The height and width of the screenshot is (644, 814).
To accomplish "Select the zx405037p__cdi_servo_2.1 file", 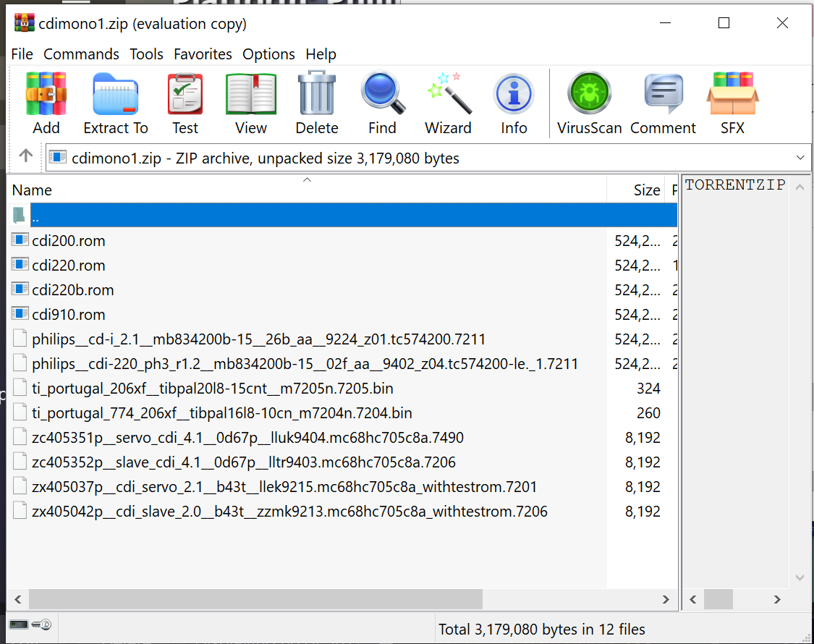I will coord(284,487).
